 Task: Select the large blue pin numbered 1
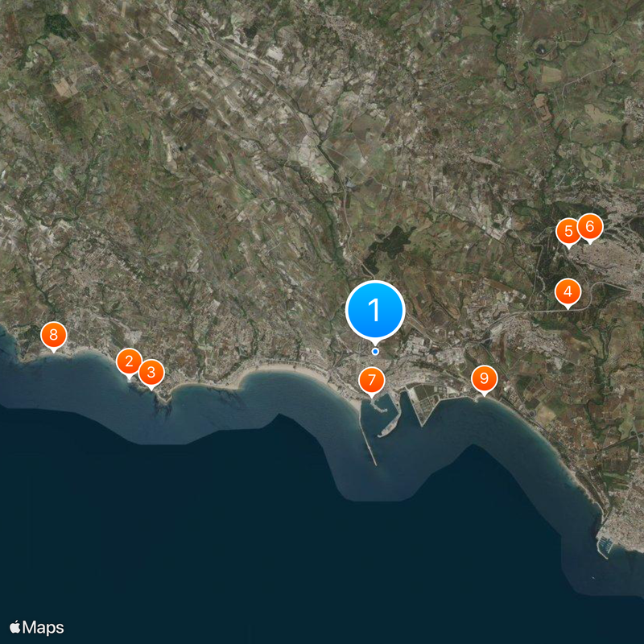coord(375,312)
